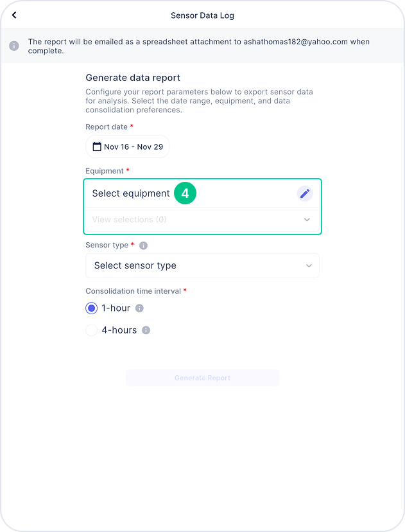Open the Select sensor type dropdown
Screen dimensions: 405x532
click(202, 265)
